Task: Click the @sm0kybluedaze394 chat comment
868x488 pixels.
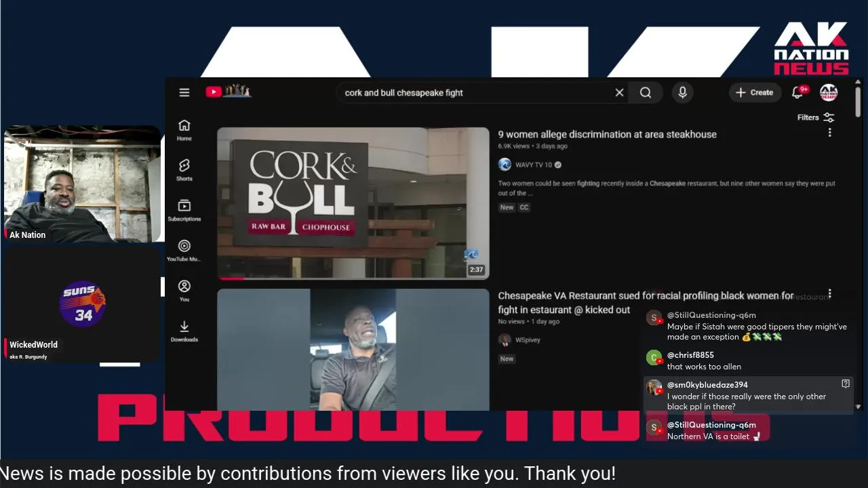Action: pos(748,396)
